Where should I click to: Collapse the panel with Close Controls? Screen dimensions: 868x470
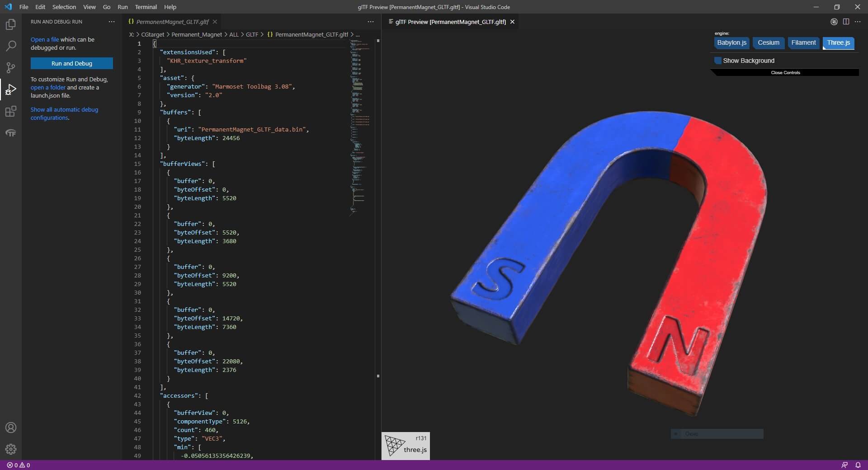pyautogui.click(x=785, y=73)
